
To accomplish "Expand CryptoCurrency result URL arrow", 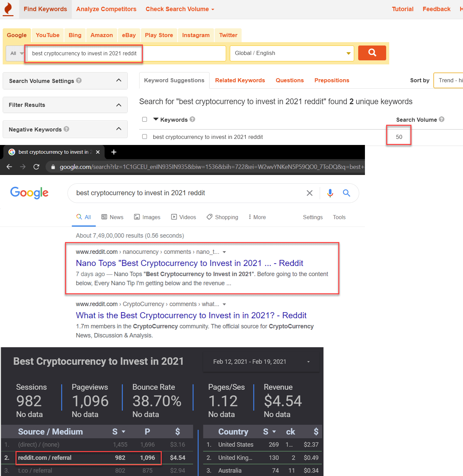I will (224, 304).
